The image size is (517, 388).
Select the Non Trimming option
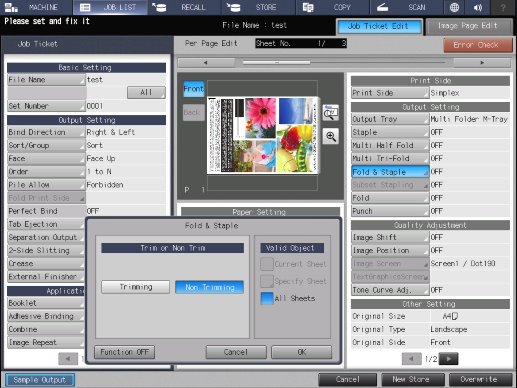click(x=209, y=287)
